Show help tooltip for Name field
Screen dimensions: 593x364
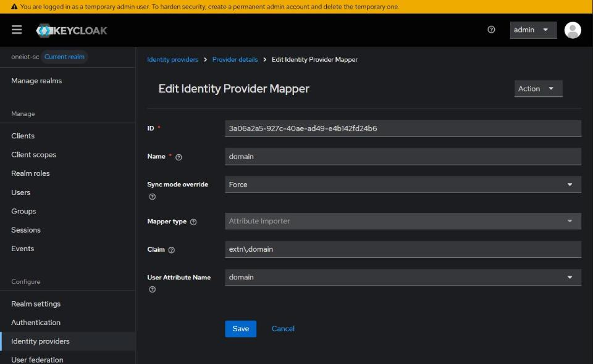point(179,157)
